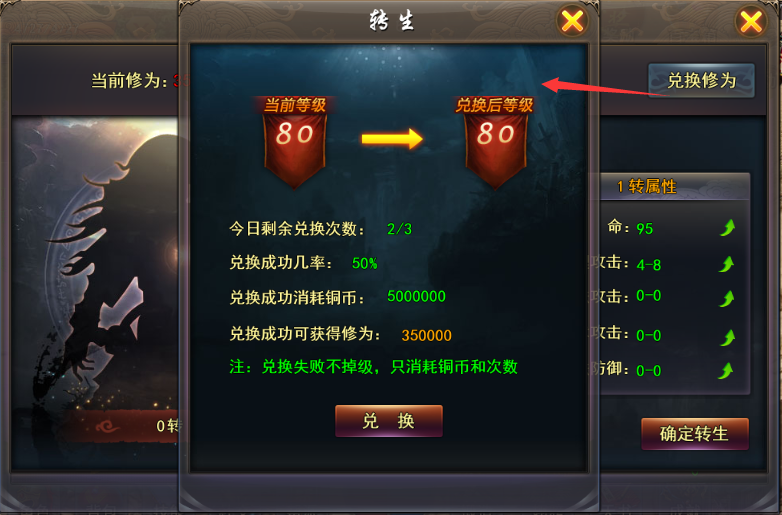
Task: Click the 当前修为 label
Action: coord(130,80)
